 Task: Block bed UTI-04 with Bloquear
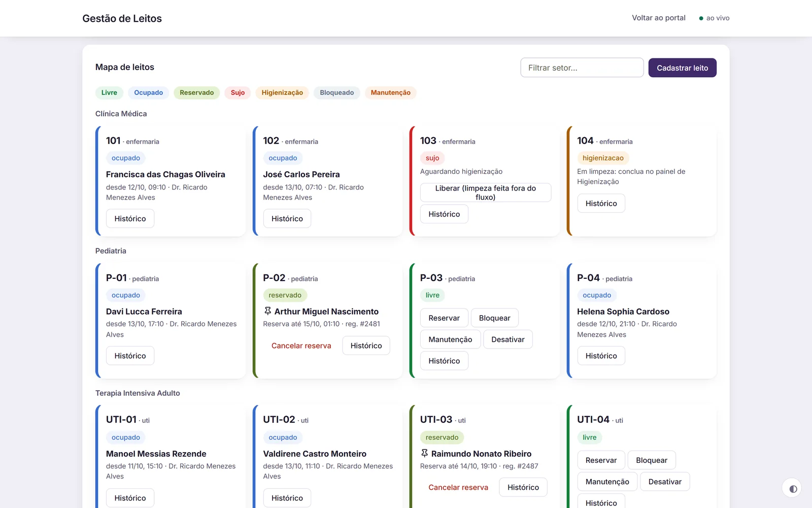[652, 460]
